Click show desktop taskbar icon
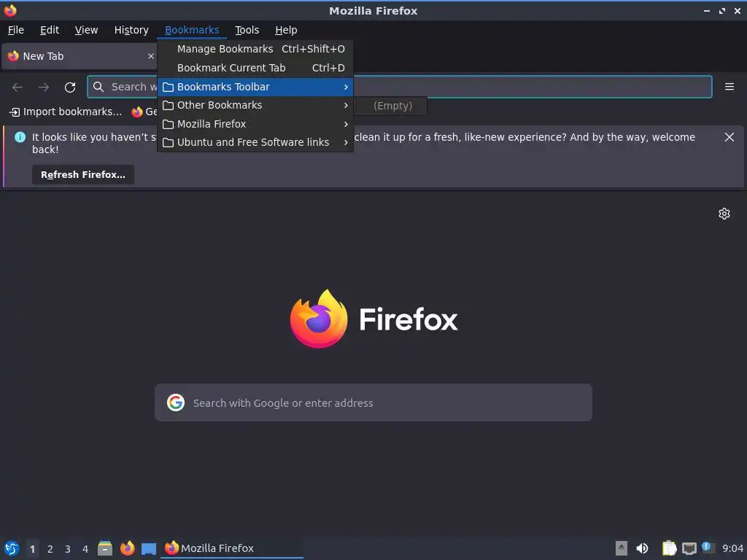The height and width of the screenshot is (560, 747). tap(149, 548)
